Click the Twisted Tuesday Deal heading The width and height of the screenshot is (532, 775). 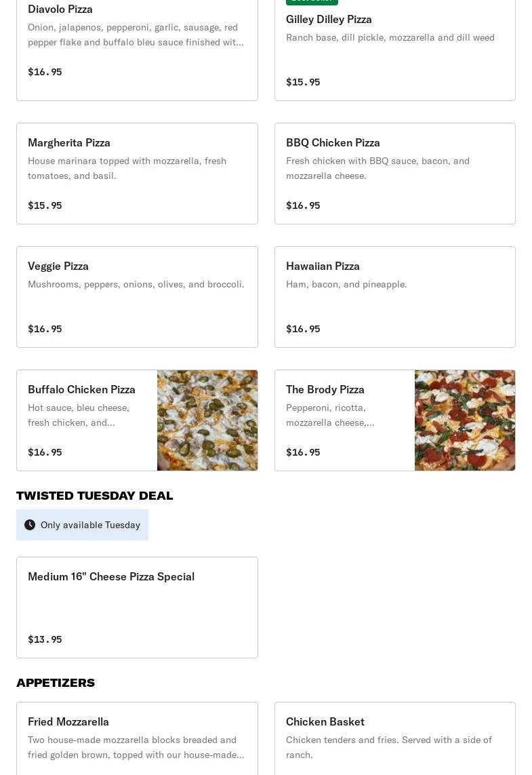pos(95,496)
